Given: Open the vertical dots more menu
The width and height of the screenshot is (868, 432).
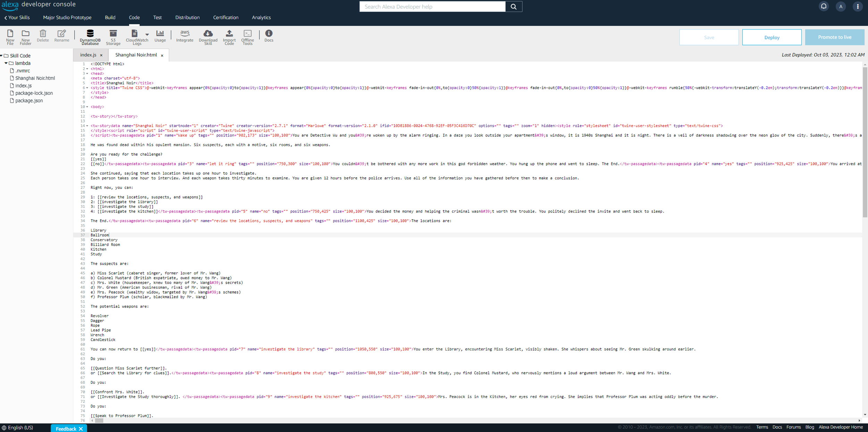Looking at the screenshot, I should point(858,6).
